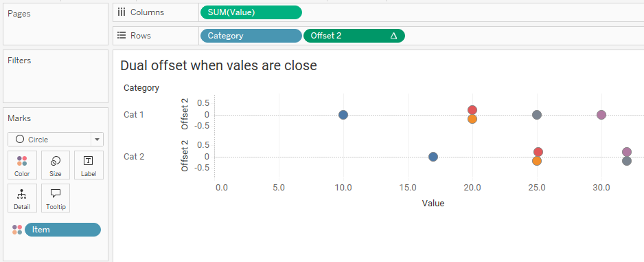Open the Detail mark card

tap(22, 198)
